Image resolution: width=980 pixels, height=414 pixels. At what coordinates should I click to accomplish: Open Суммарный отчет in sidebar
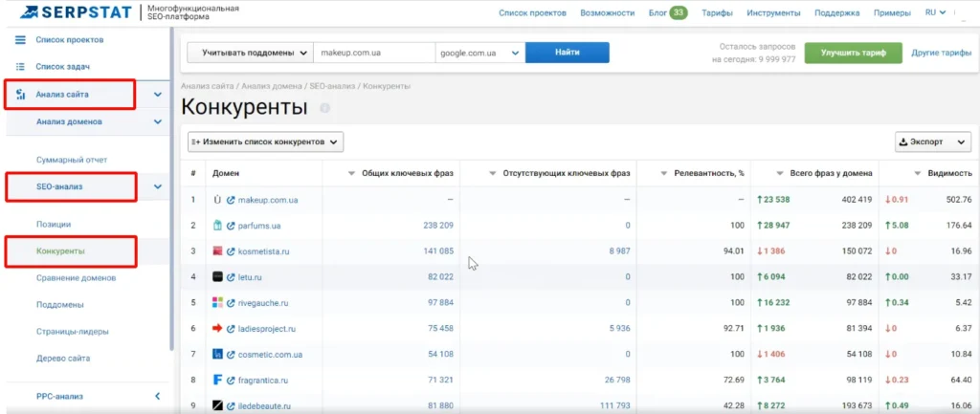[72, 160]
